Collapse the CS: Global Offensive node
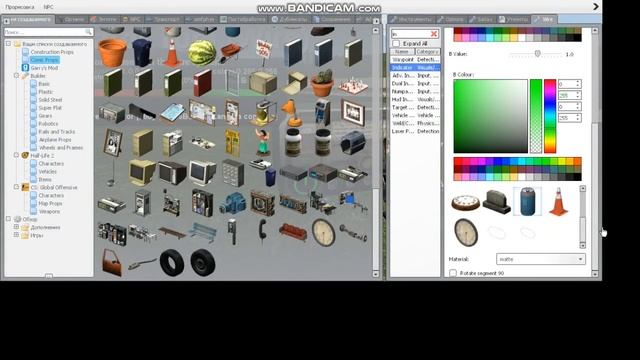The width and height of the screenshot is (640, 360). pos(16,187)
